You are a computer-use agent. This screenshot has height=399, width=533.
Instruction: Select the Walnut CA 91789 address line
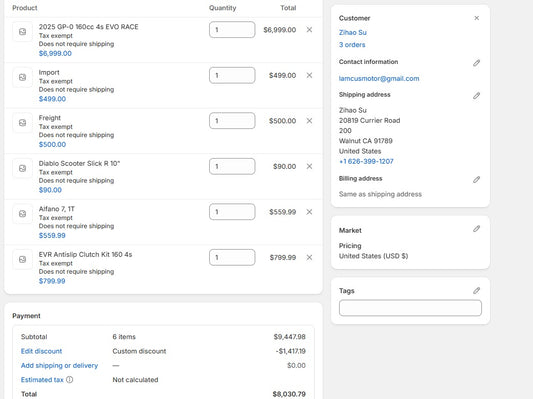click(366, 141)
